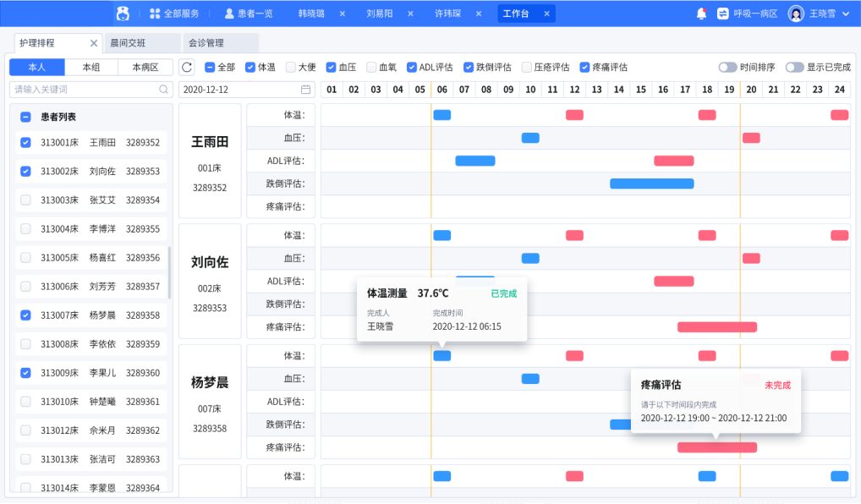Toggle the 时间排序 switch
The width and height of the screenshot is (861, 504).
727,67
